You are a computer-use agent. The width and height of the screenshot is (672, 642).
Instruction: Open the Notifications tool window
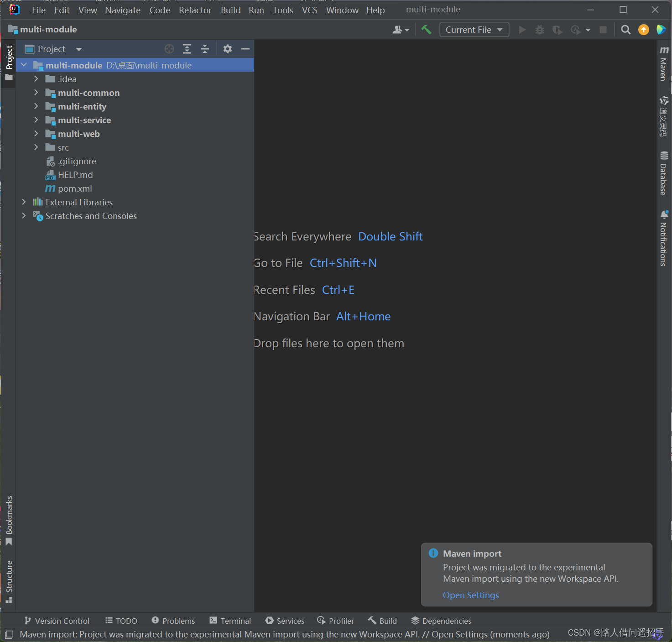[x=664, y=238]
